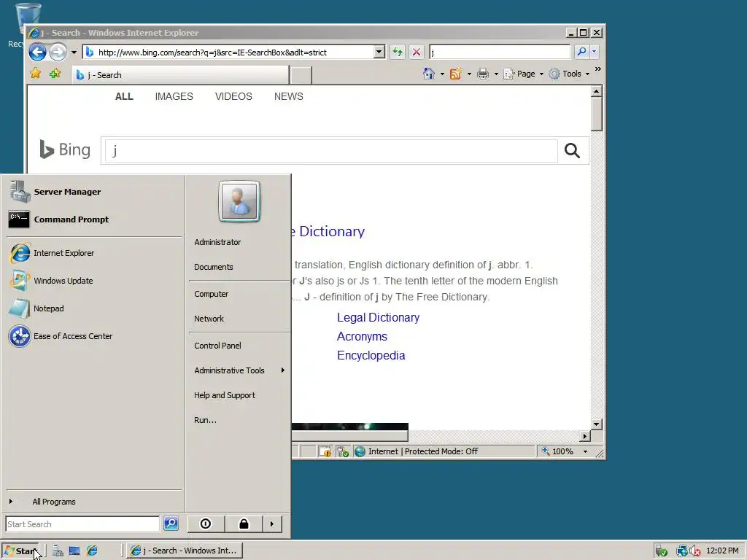Open Internet Explorer from Start menu
747x560 pixels.
pos(94,253)
